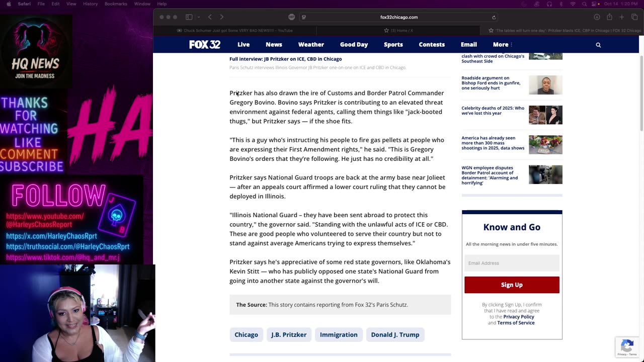Click the headphones icon in menu bar

coord(549,4)
